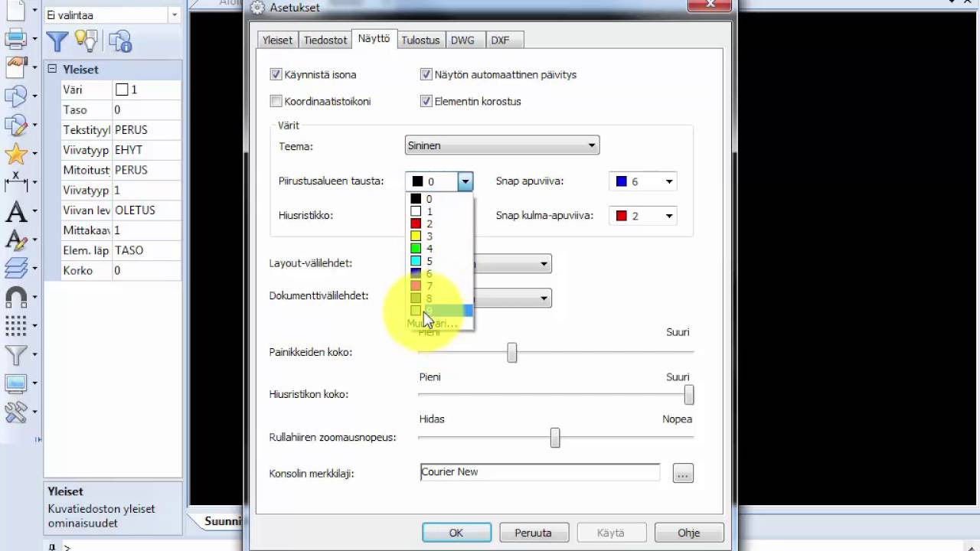The image size is (980, 551).
Task: Click the printer icon in left toolbar
Action: (15, 37)
